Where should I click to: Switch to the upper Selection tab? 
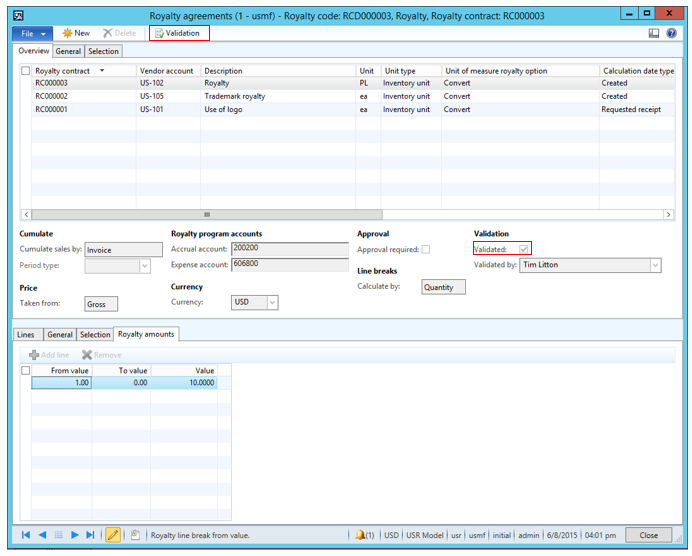pos(102,51)
